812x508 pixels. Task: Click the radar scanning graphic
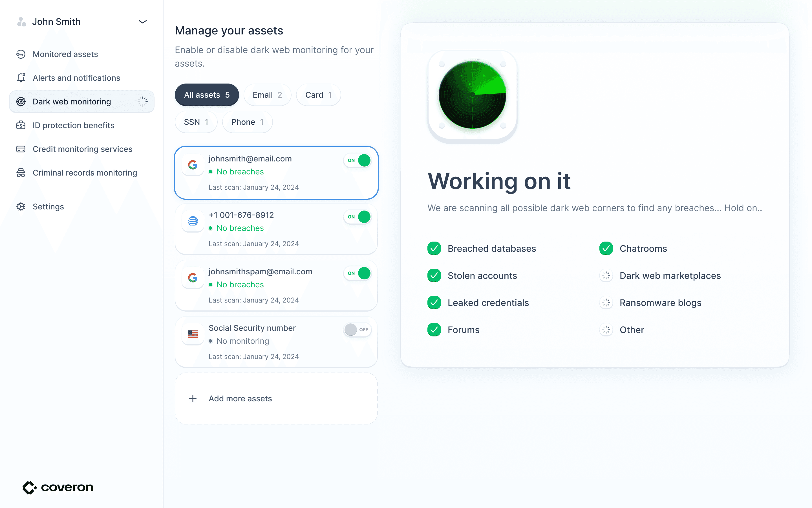pos(473,95)
